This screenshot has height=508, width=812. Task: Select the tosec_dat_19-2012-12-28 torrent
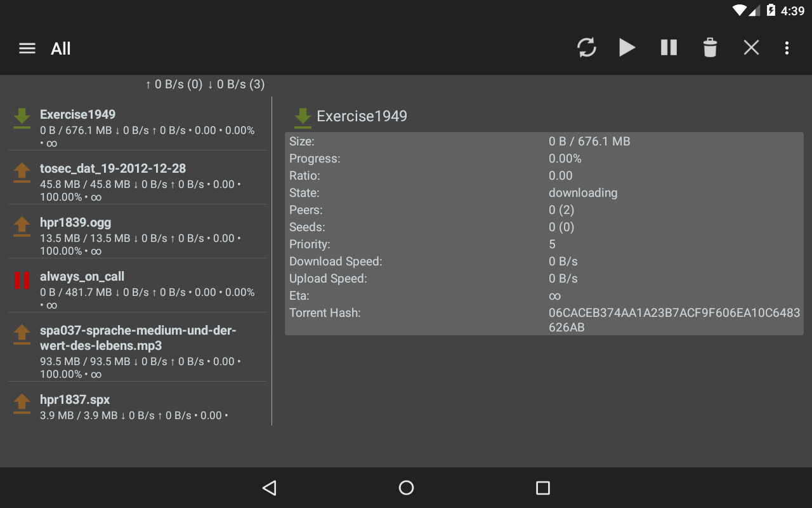point(138,178)
